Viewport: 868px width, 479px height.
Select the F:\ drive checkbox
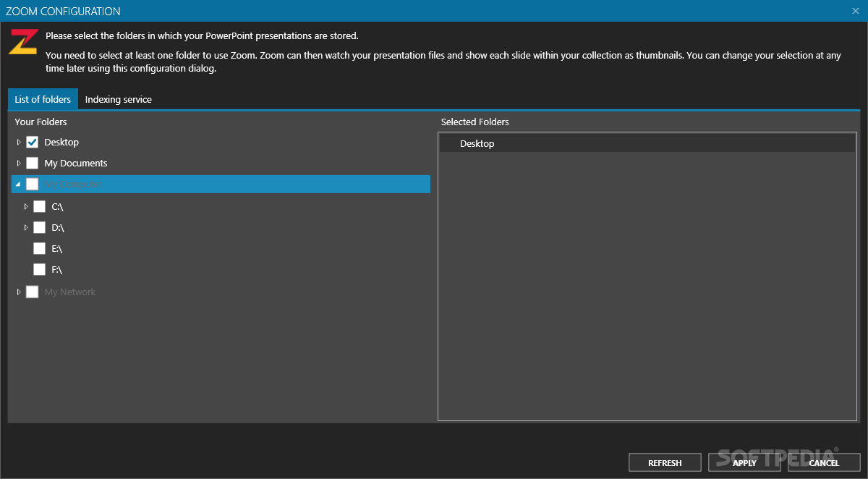tap(40, 270)
